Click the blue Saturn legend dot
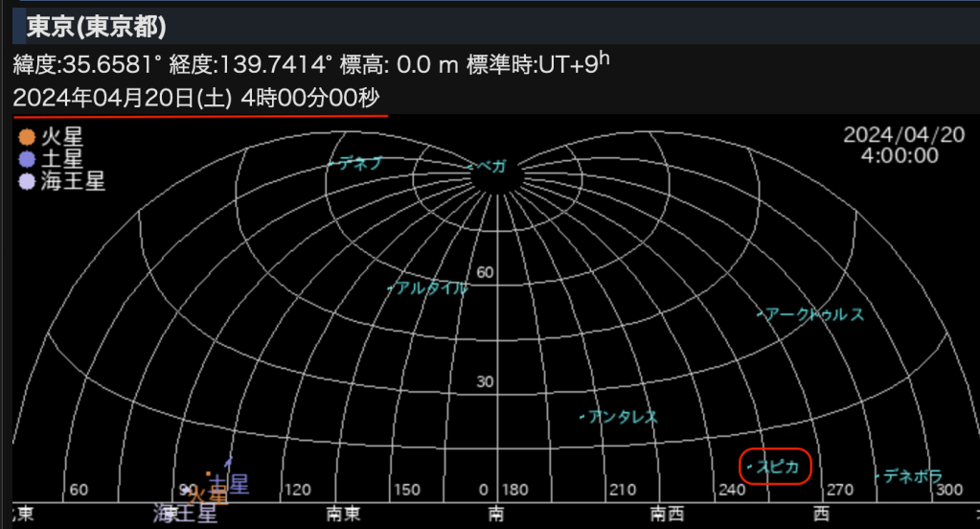The width and height of the screenshot is (980, 529). [27, 159]
